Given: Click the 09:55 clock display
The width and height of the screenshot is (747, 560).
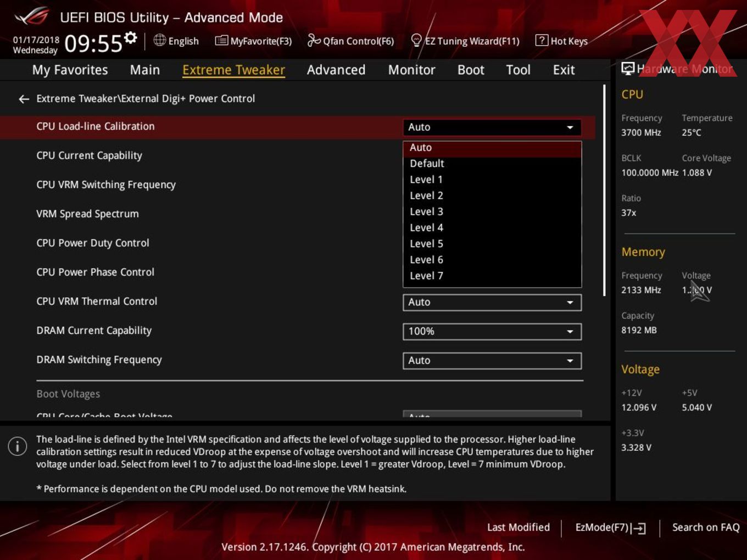Looking at the screenshot, I should click(x=93, y=43).
